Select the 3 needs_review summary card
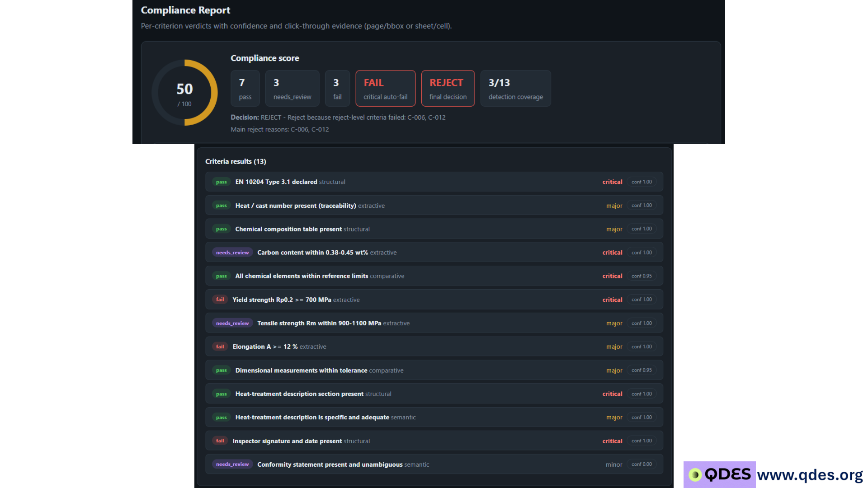 coord(292,88)
